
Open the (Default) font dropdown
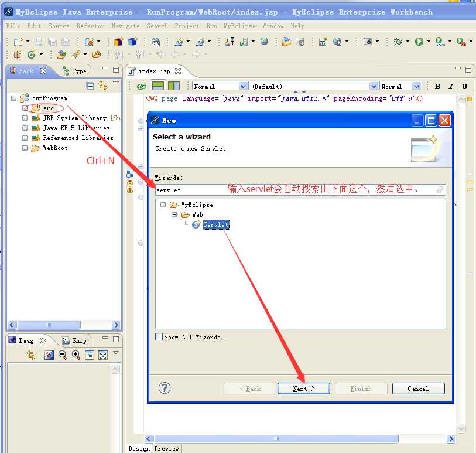[x=374, y=87]
